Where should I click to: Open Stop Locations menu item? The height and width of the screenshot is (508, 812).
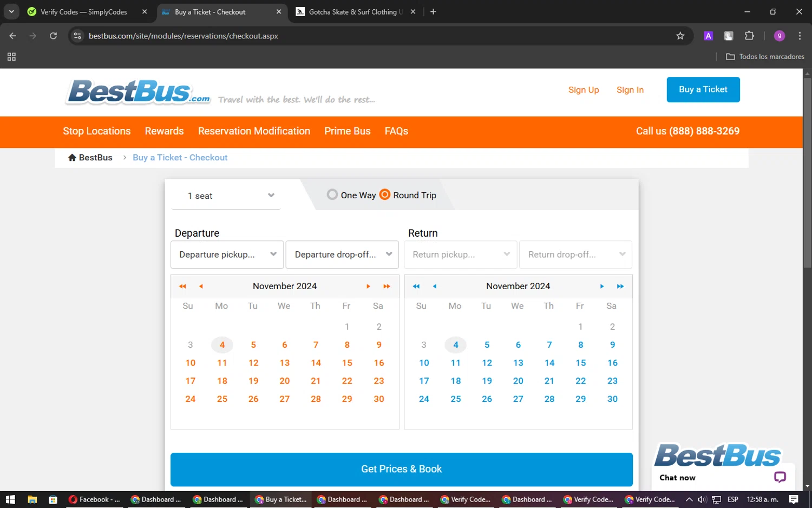(x=97, y=131)
